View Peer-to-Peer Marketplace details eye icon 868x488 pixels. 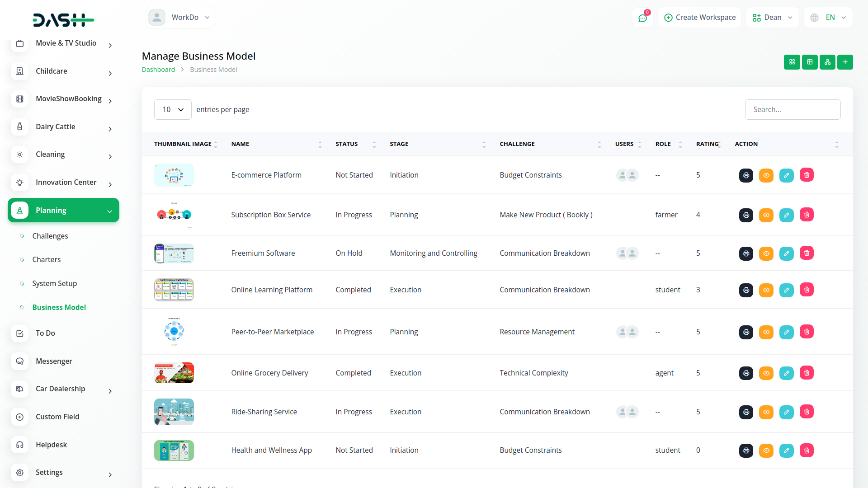click(x=766, y=332)
